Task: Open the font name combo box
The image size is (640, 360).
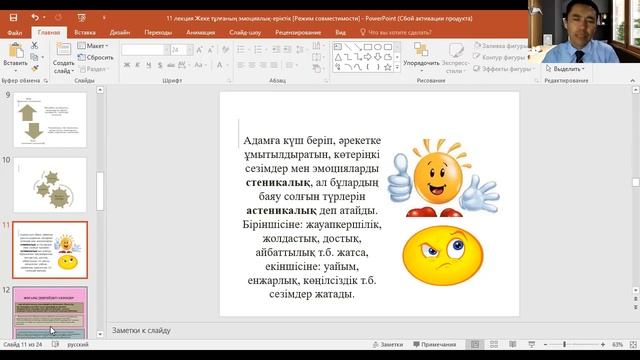Action: (x=145, y=50)
